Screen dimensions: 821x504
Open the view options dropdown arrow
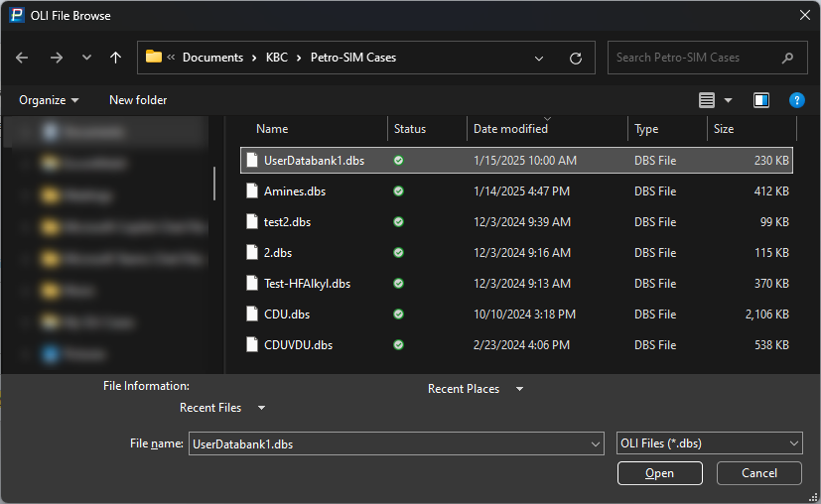click(x=728, y=100)
